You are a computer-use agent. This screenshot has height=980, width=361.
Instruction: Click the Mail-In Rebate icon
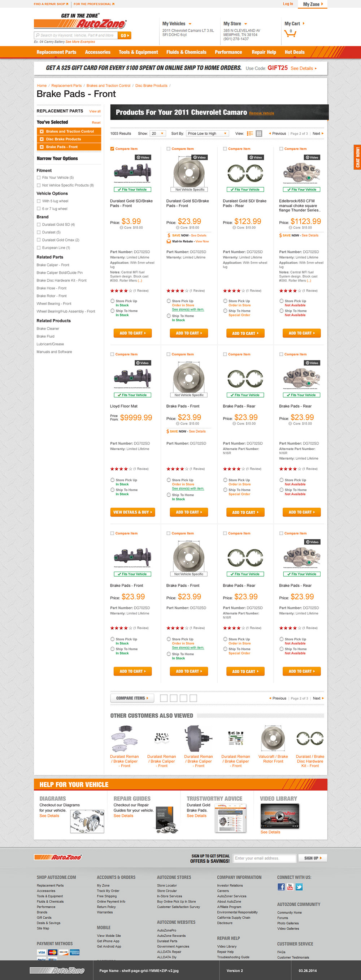tap(169, 241)
